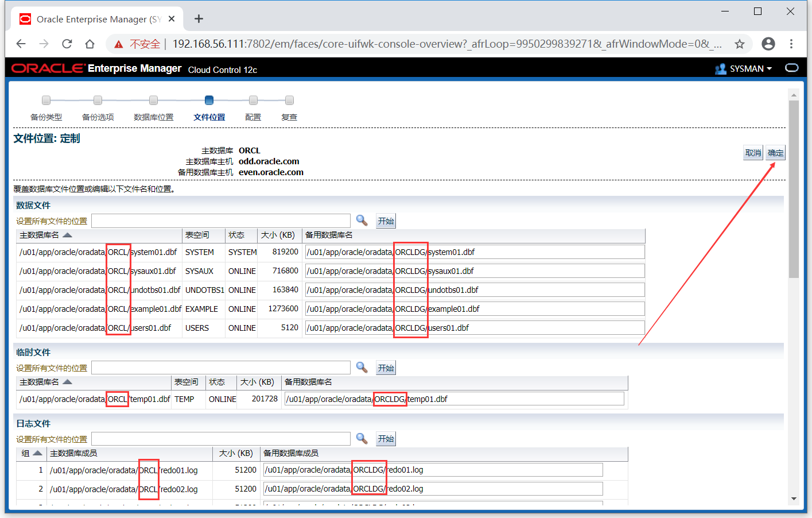Edit standby path for users01.dbf
The height and width of the screenshot is (518, 812).
coord(475,328)
